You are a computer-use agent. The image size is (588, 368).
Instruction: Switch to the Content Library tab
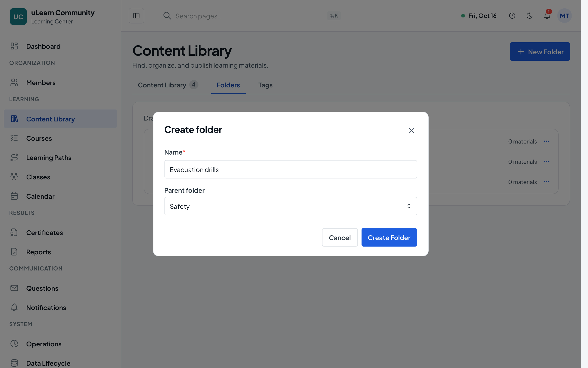tap(168, 85)
